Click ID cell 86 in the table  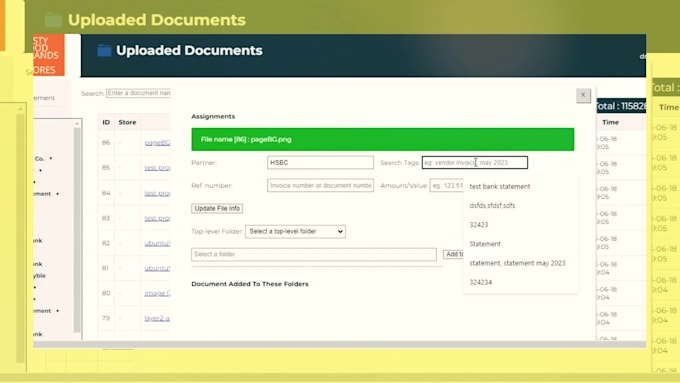[x=106, y=142]
